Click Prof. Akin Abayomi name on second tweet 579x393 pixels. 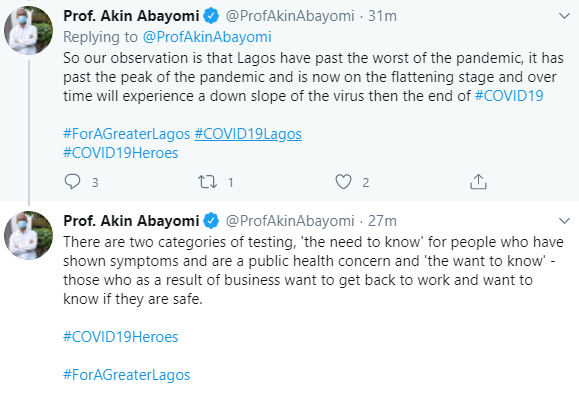click(x=131, y=221)
